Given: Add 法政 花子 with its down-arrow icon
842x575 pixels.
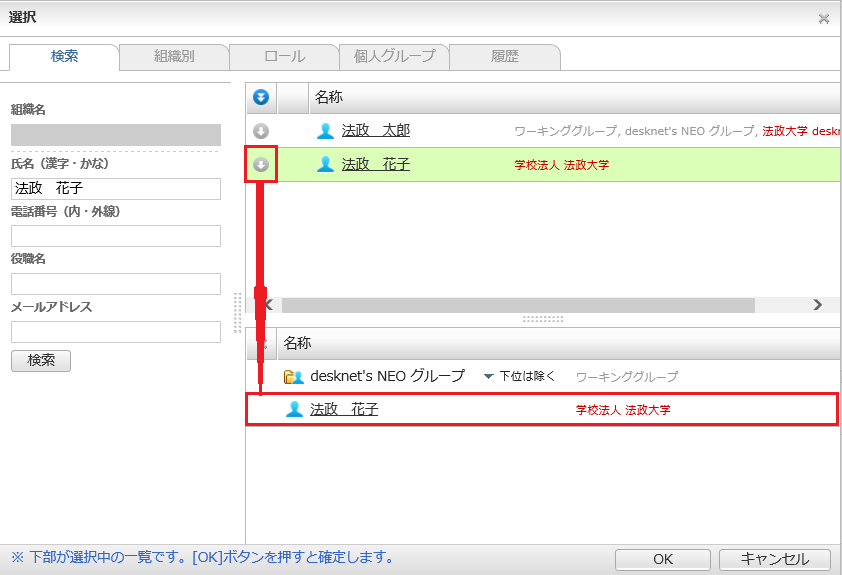Looking at the screenshot, I should click(x=261, y=164).
